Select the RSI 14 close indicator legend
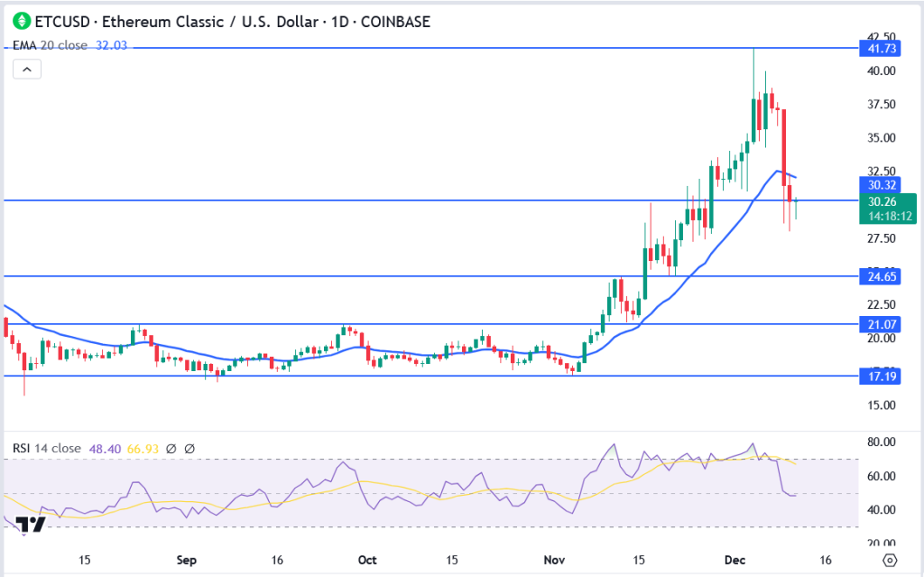This screenshot has width=924, height=577. click(x=45, y=448)
